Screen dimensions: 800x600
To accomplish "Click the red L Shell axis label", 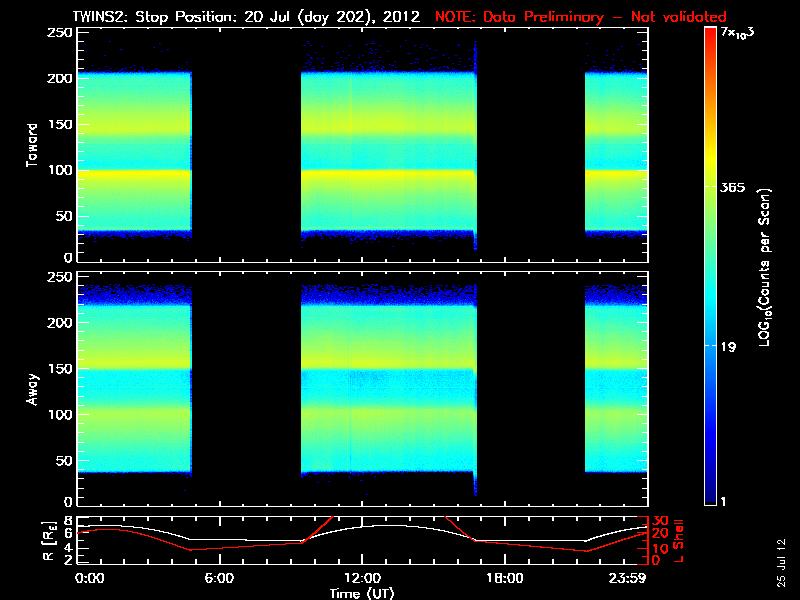I will tap(678, 541).
